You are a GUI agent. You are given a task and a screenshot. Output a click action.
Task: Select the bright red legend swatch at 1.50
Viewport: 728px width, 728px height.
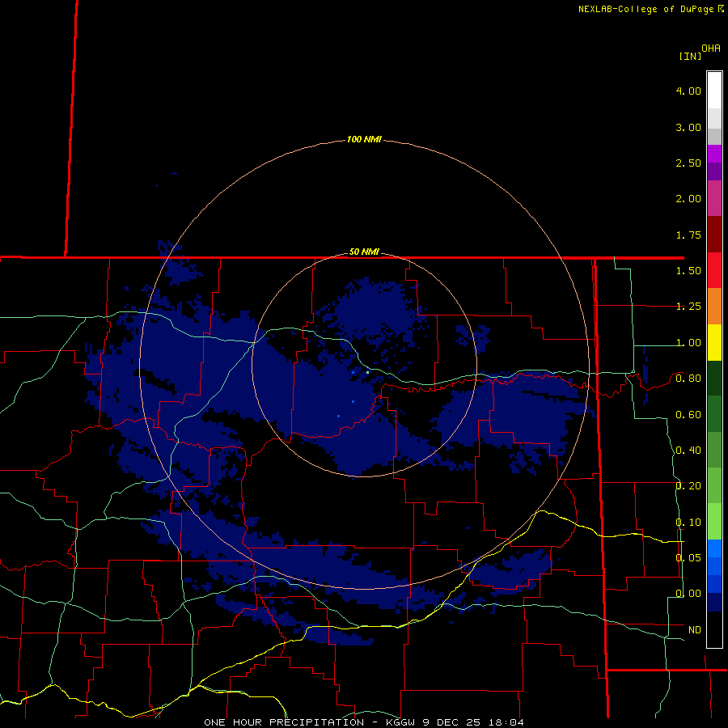click(x=714, y=270)
